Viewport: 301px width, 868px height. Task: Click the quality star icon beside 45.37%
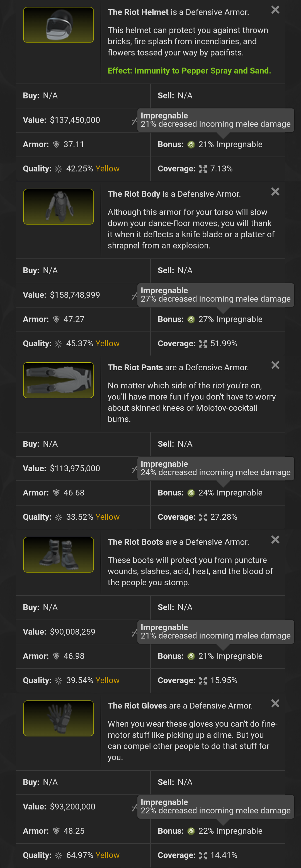point(58,344)
